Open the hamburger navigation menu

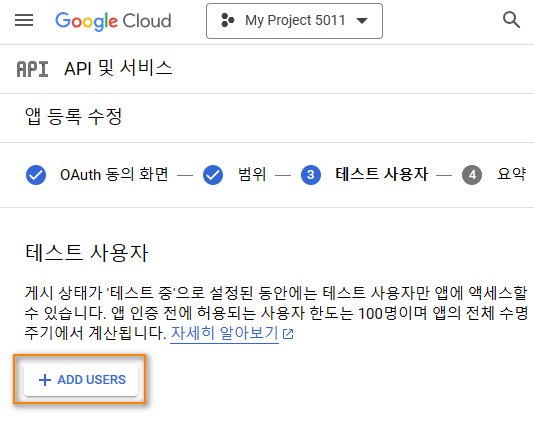point(24,20)
